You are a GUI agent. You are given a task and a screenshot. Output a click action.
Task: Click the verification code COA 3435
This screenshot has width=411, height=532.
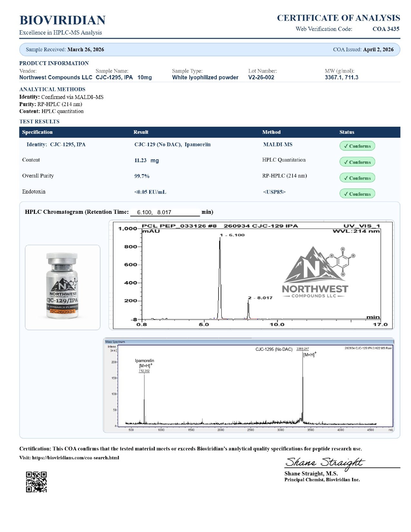click(386, 29)
